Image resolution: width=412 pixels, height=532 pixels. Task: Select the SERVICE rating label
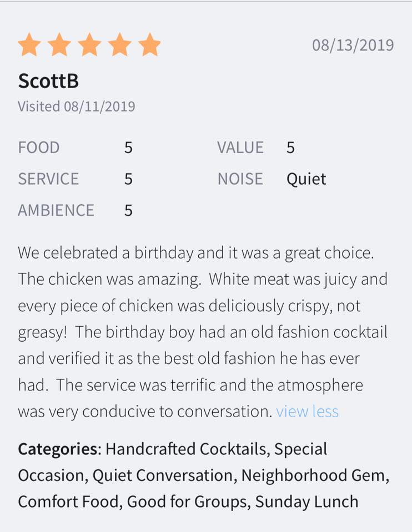(x=48, y=179)
